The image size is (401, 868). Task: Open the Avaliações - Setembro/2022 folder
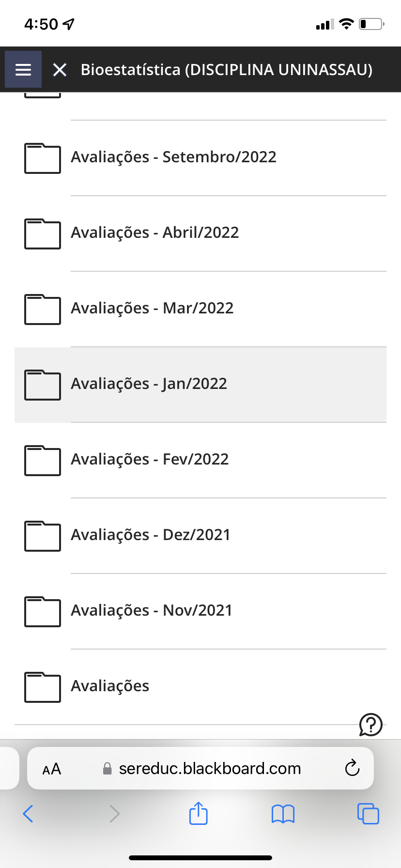(x=173, y=157)
